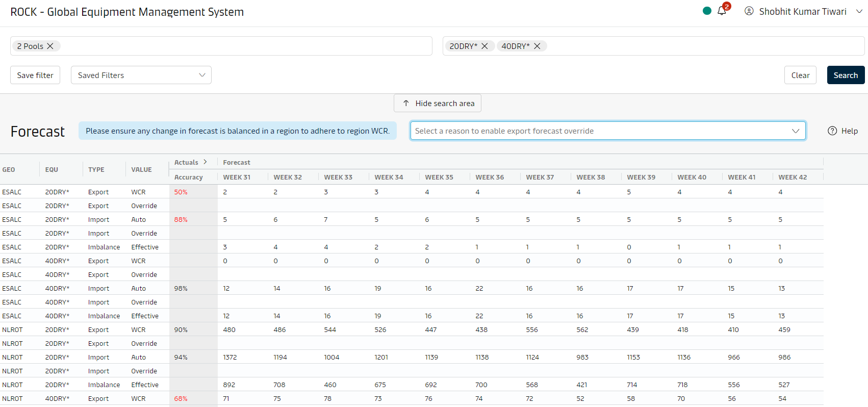Viewport: 868px width, 407px height.
Task: Remove the 40DRY* equipment tag
Action: [x=537, y=46]
